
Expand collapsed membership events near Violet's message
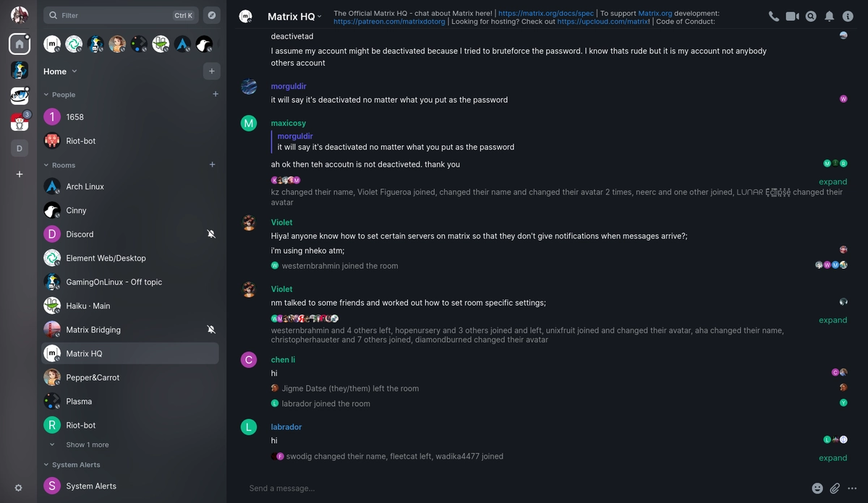833,319
